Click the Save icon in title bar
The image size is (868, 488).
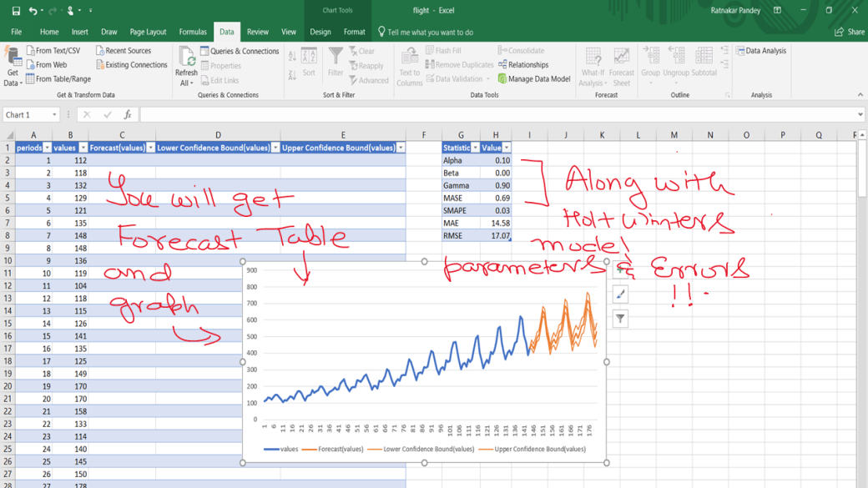point(16,11)
